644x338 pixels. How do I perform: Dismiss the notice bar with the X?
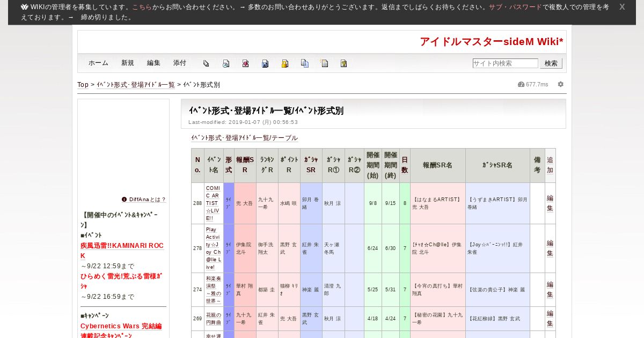point(622,7)
